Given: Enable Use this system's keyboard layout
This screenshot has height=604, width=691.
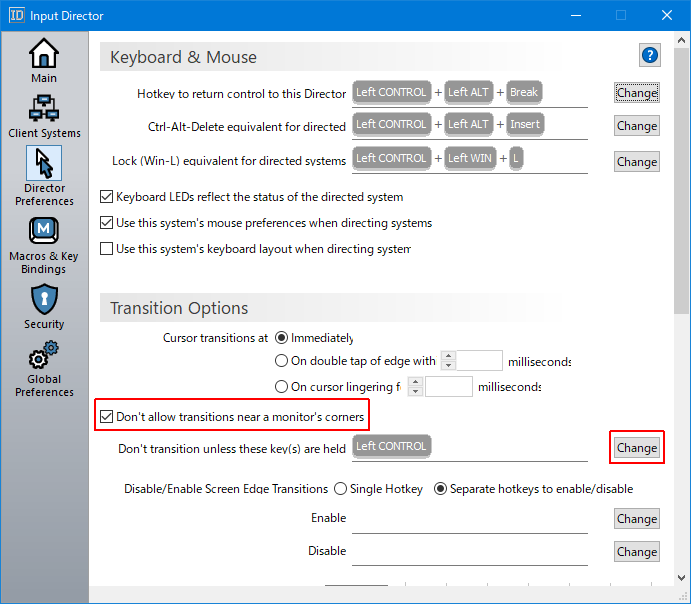Looking at the screenshot, I should point(108,249).
